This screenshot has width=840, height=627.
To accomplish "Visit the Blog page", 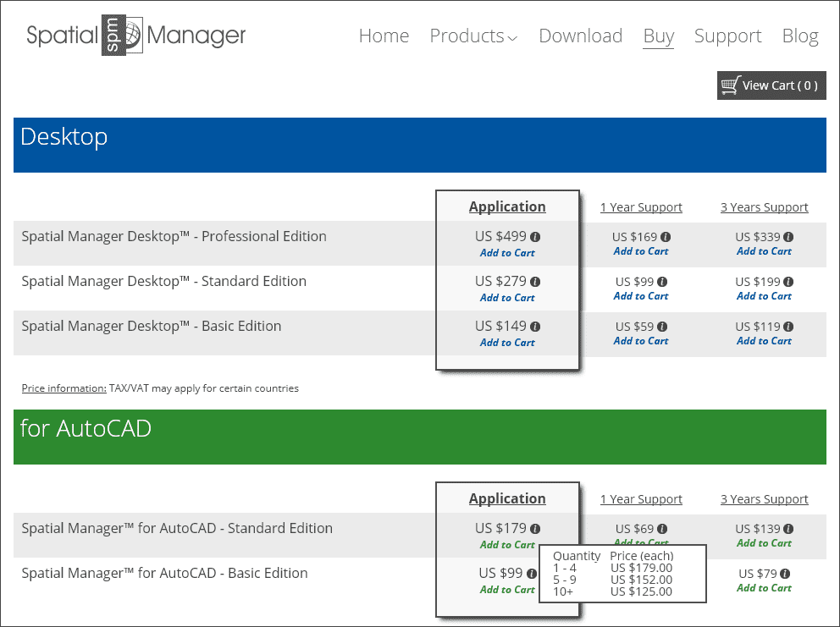I will pyautogui.click(x=800, y=36).
